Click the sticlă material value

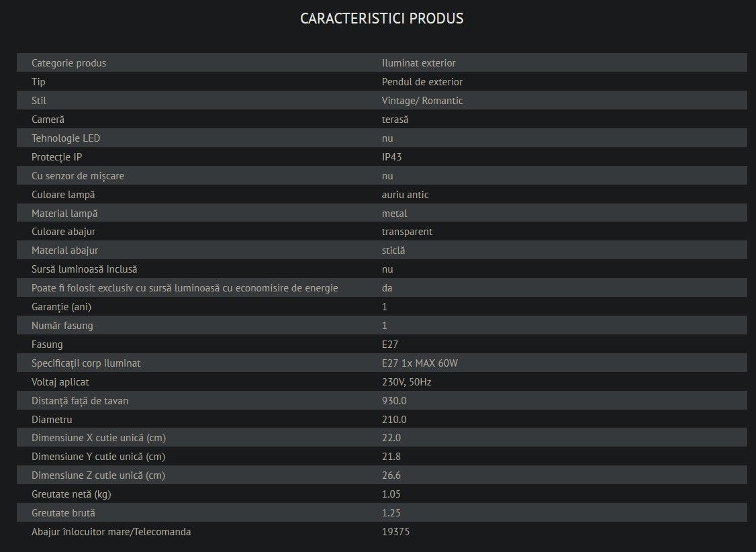pos(393,250)
